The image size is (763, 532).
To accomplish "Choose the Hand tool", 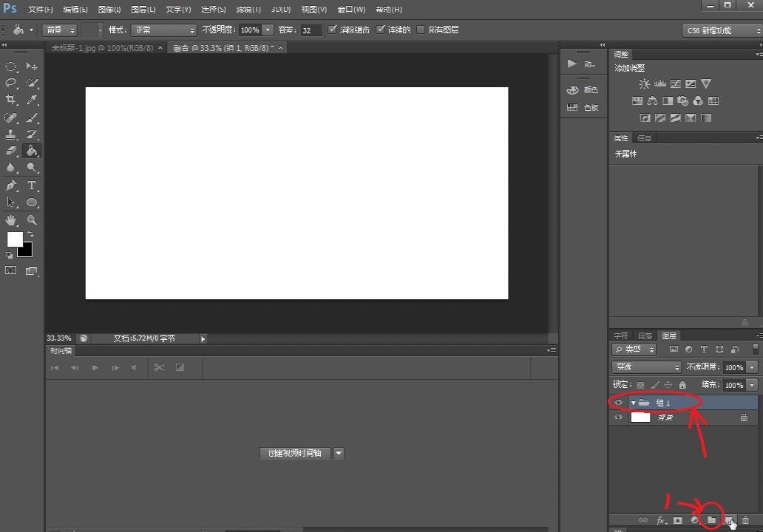I will pos(11,220).
